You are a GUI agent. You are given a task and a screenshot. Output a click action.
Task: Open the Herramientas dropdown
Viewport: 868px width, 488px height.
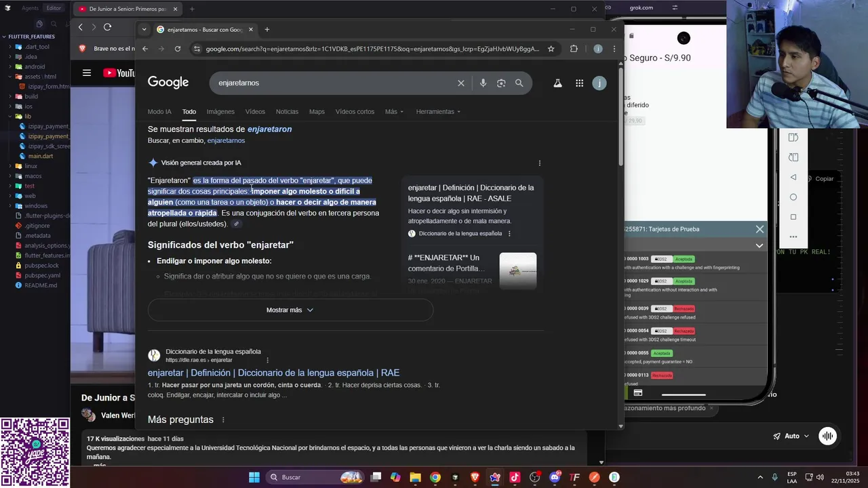(438, 112)
